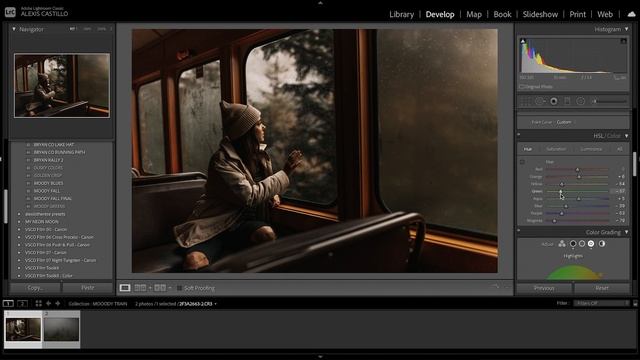Image resolution: width=640 pixels, height=360 pixels.
Task: Click the Lightroom Classic Lrc logo
Action: click(10, 12)
